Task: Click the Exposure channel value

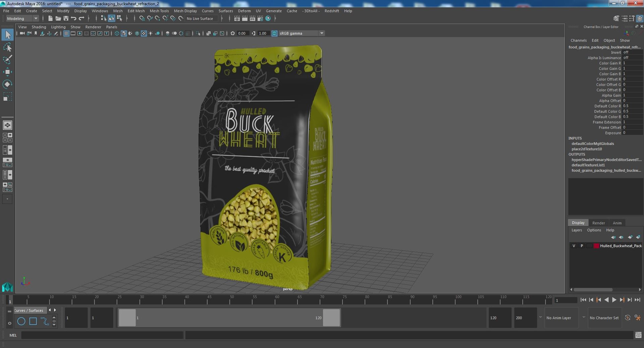Action: (632, 133)
